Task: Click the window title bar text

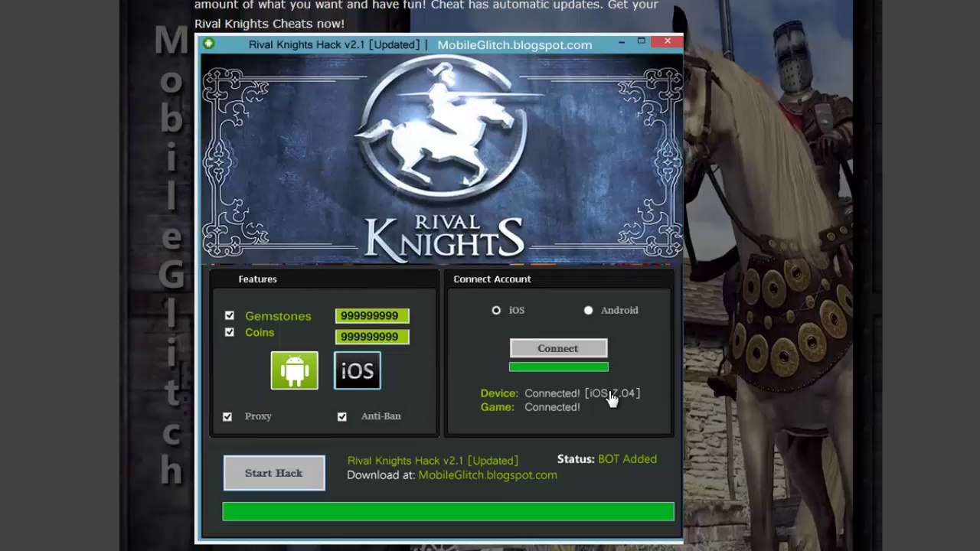Action: coord(420,44)
